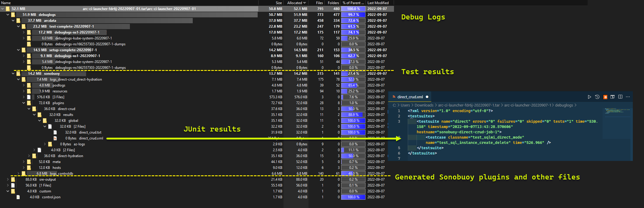Expand the podlogs folder
644x208 pixels.
click(x=24, y=85)
